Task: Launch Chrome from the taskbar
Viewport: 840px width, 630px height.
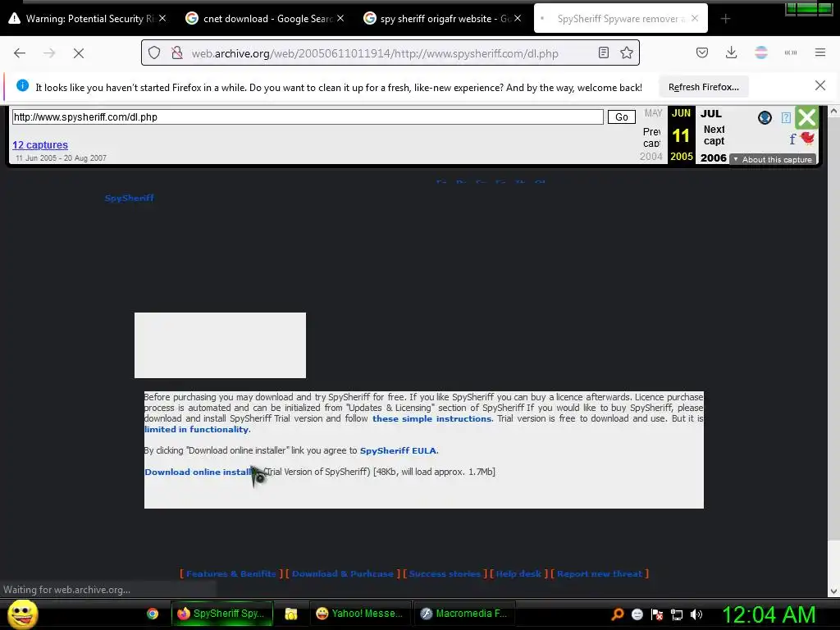Action: click(153, 614)
